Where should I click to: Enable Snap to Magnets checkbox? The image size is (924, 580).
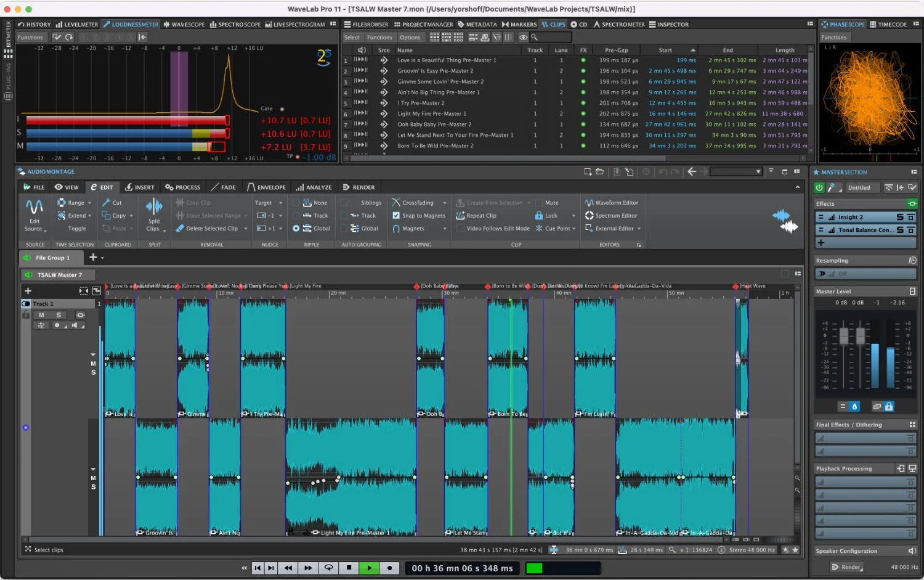(396, 216)
